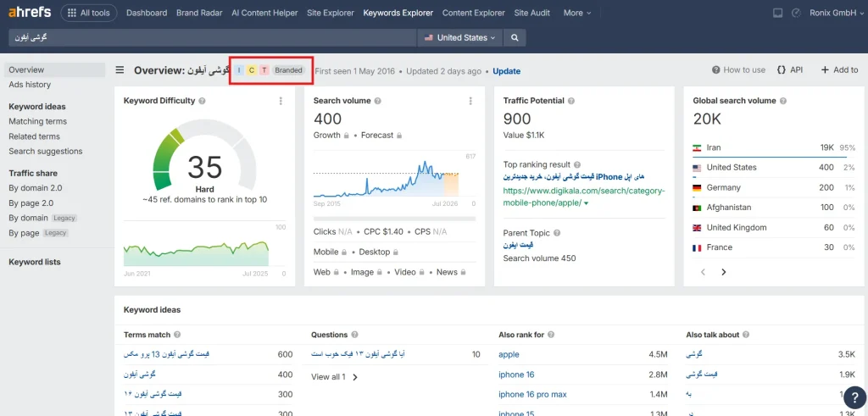Open the Ronix GmbH account menu

pyautogui.click(x=837, y=13)
